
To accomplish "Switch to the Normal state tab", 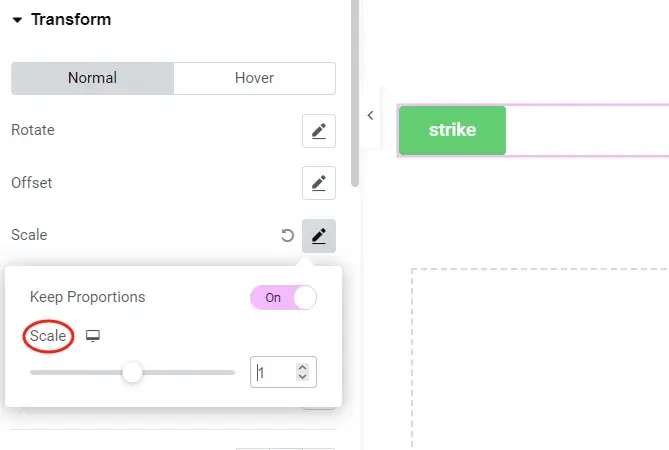I will 92,78.
